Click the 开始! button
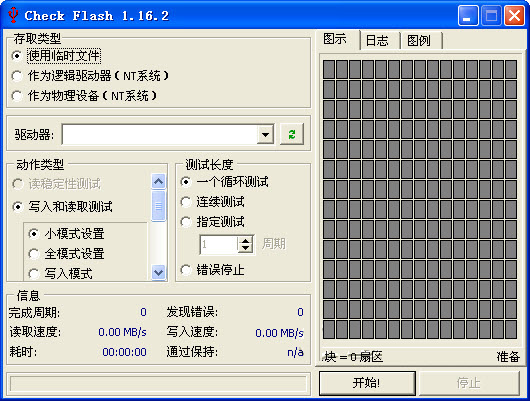530x401 pixels. (367, 383)
